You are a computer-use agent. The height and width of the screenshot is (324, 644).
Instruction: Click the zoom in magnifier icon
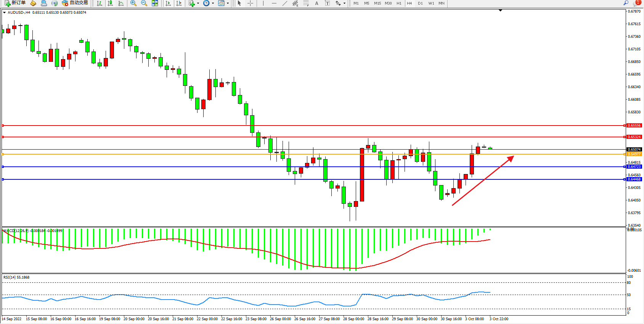133,3
